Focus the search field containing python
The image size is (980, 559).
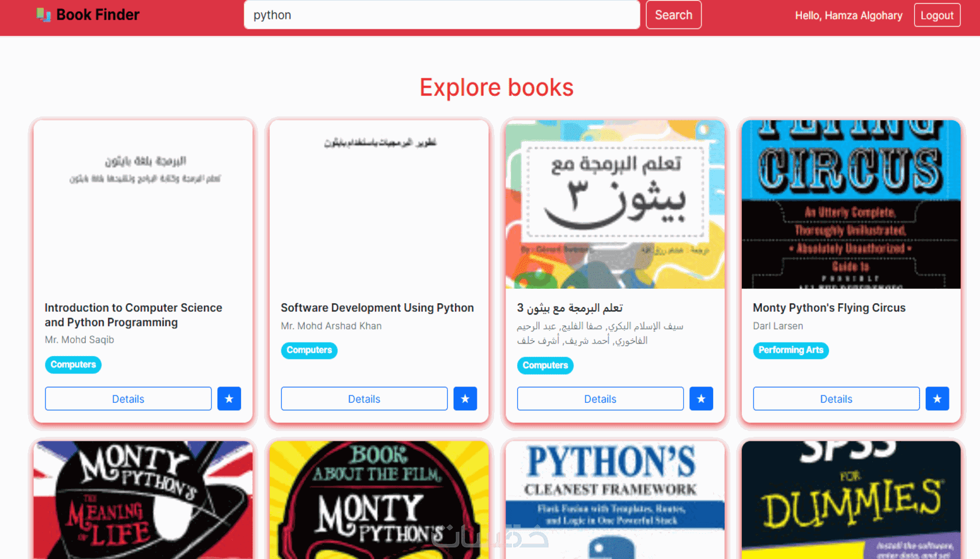(x=442, y=15)
